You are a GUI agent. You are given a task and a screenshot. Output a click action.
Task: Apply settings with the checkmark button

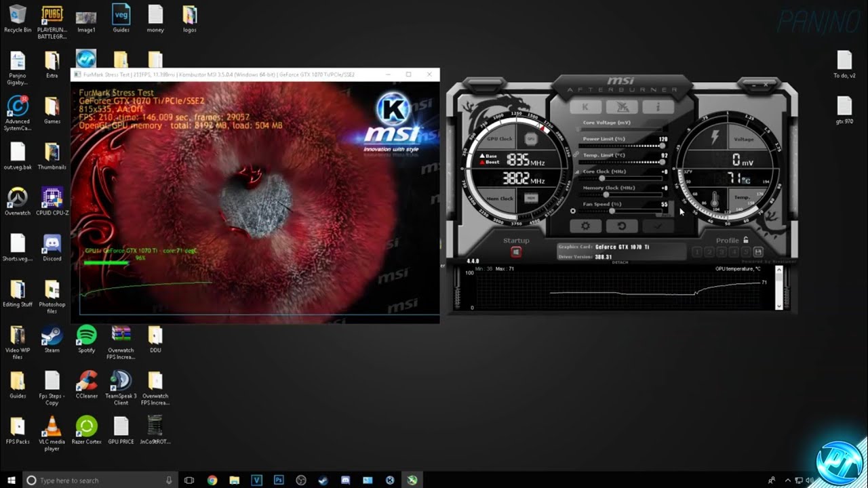[657, 226]
